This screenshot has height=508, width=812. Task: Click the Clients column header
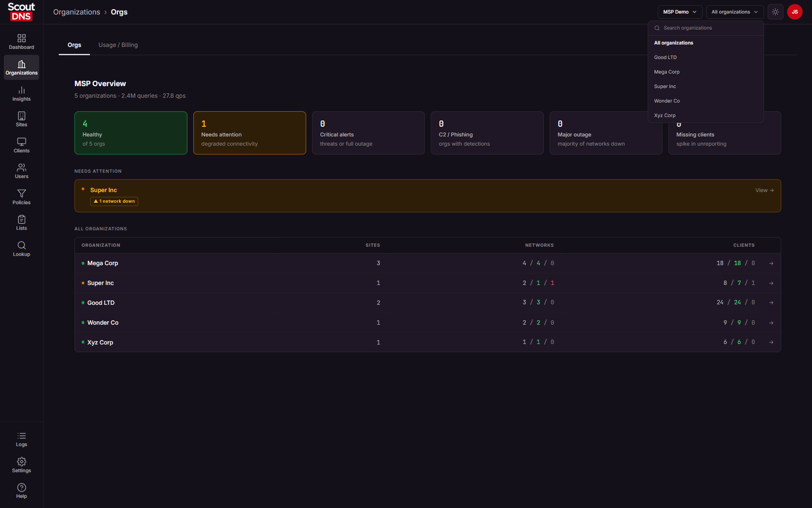[744, 245]
